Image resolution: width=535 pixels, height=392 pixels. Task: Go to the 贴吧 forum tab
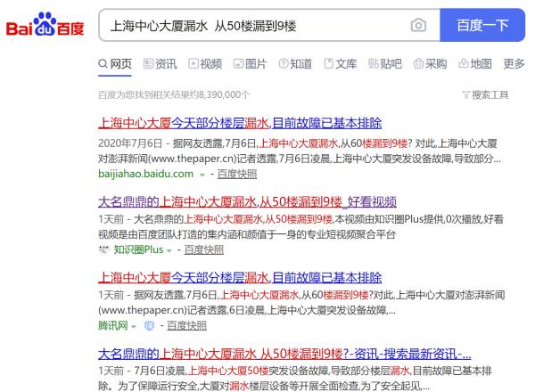pos(386,64)
